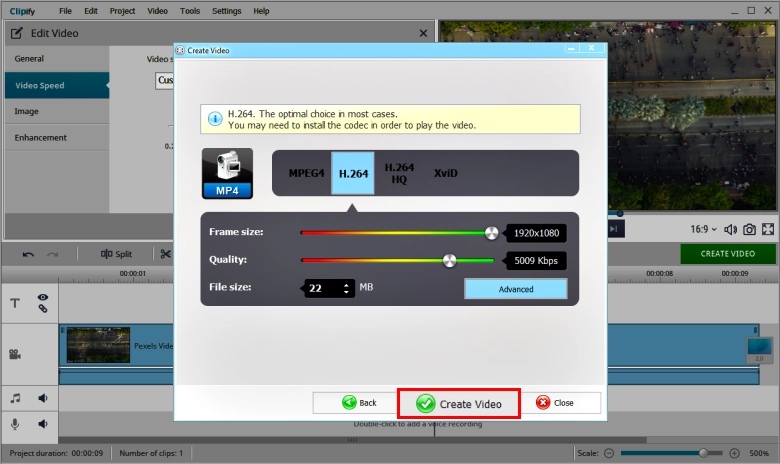Mute the music track speaker
Viewport: 780px width, 464px height.
click(x=43, y=398)
